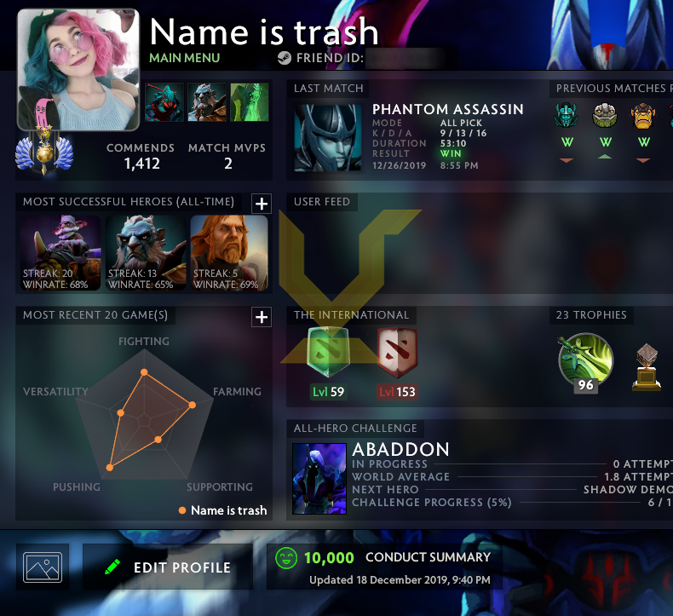The height and width of the screenshot is (616, 673).
Task: Click the EDIT PROFILE button
Action: point(167,567)
